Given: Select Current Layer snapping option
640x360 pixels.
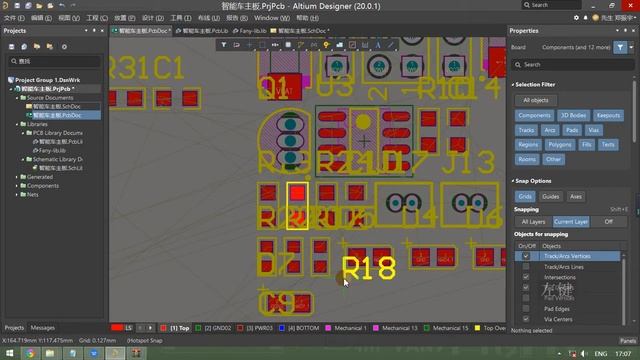Looking at the screenshot, I should [571, 222].
